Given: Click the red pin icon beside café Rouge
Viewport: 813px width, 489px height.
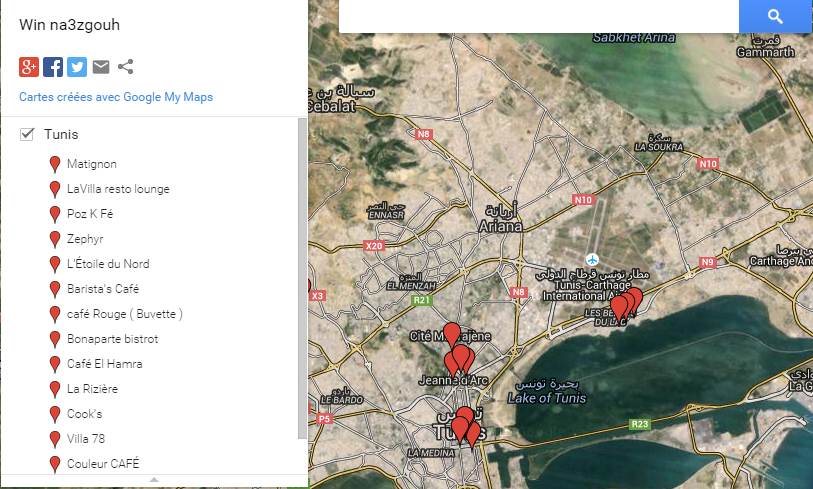Looking at the screenshot, I should click(55, 314).
